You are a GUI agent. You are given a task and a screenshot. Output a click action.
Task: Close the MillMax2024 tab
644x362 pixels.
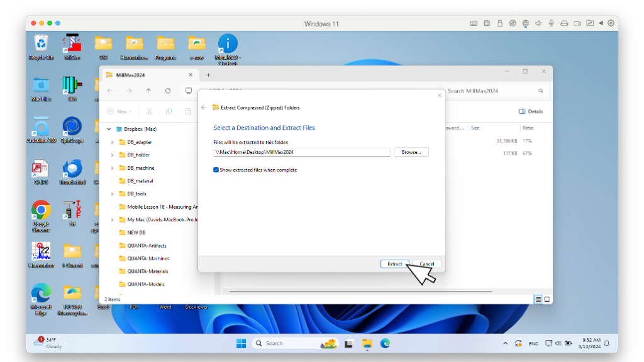click(191, 75)
